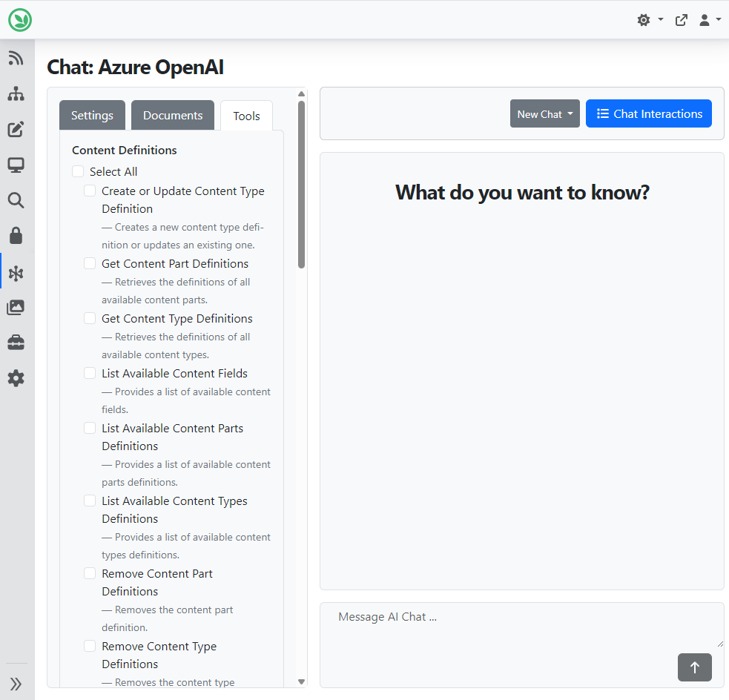729x700 pixels.
Task: Select the Tools tab
Action: [246, 116]
